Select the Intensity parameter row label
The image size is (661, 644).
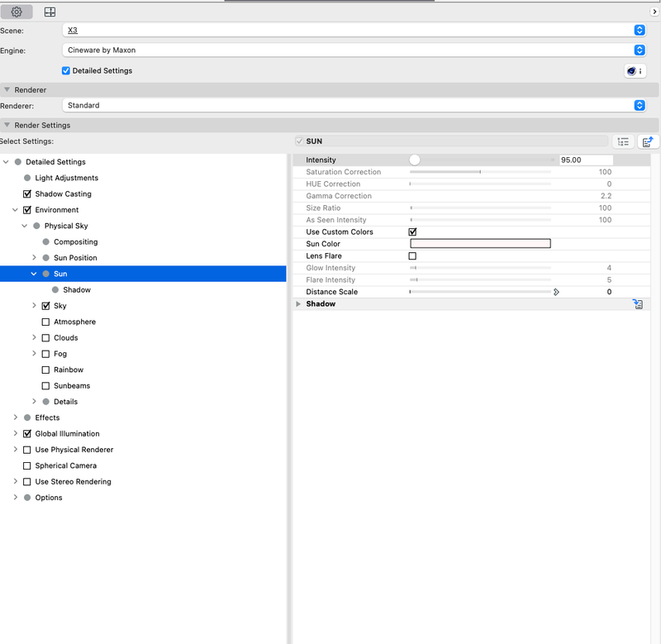(x=321, y=160)
